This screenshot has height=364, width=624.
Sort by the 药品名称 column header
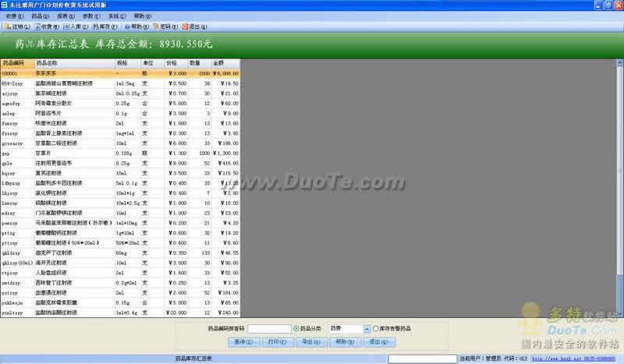[x=74, y=63]
